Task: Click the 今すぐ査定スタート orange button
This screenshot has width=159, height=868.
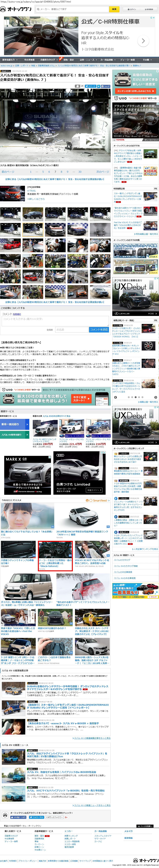Action: click(81, 399)
